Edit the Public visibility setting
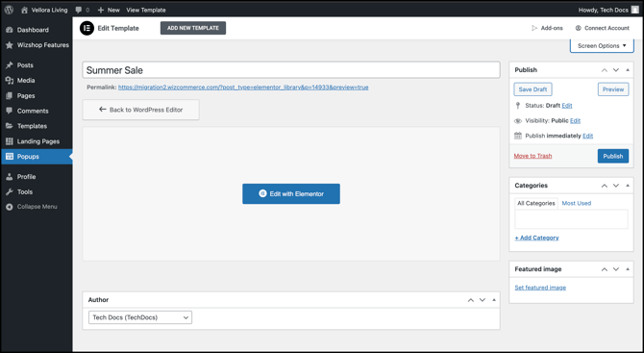 click(575, 121)
